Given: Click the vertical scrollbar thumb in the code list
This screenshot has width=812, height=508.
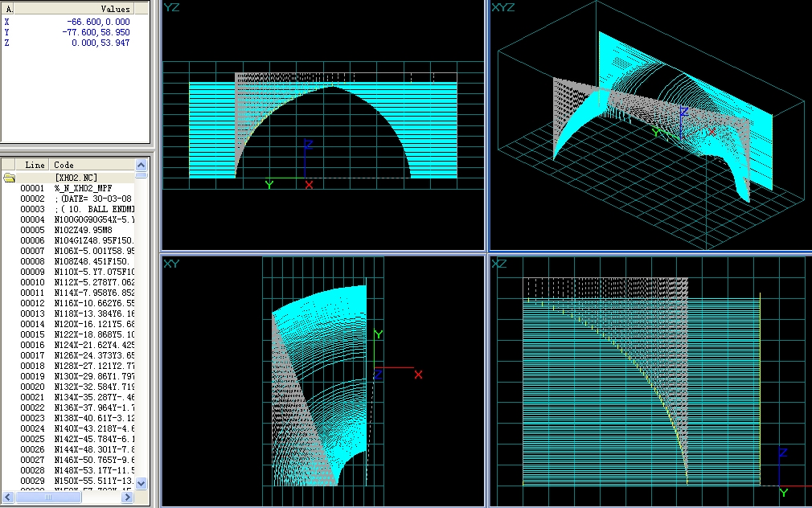Looking at the screenshot, I should tap(141, 175).
